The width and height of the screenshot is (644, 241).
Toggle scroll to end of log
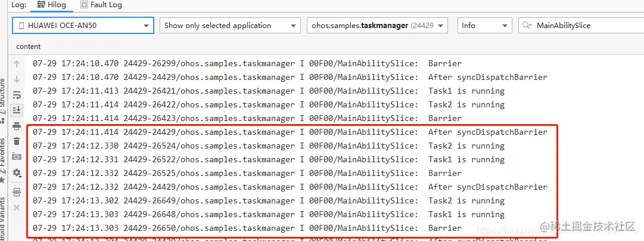coord(17,110)
